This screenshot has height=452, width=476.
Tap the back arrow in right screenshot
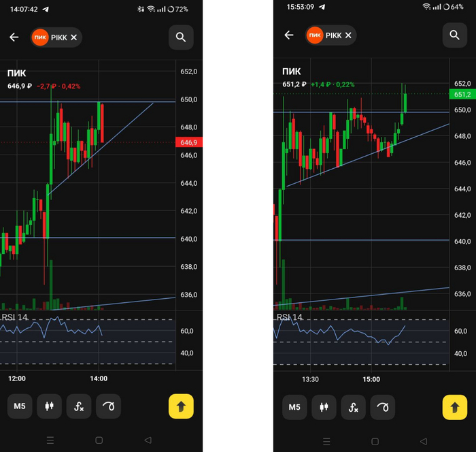tap(289, 35)
